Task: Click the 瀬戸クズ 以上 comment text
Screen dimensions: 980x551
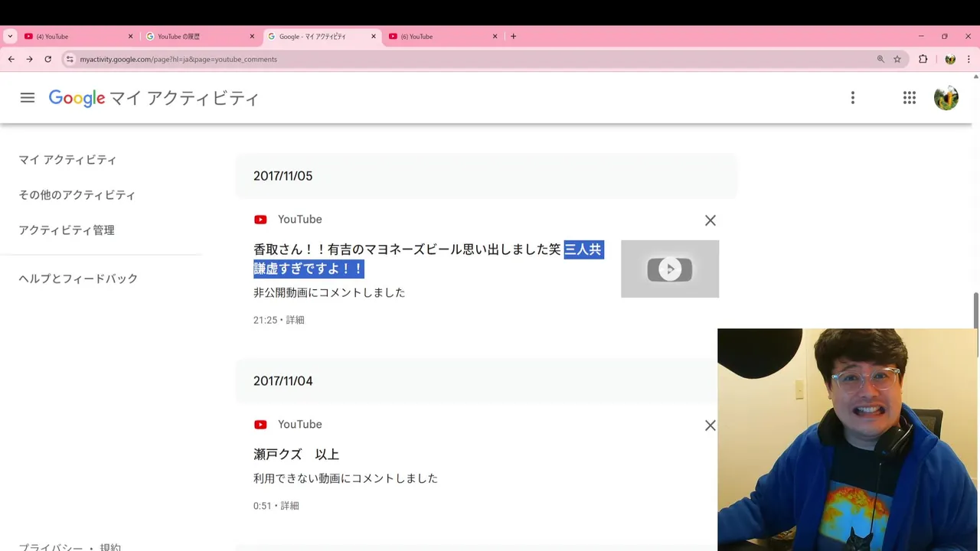Action: tap(296, 455)
